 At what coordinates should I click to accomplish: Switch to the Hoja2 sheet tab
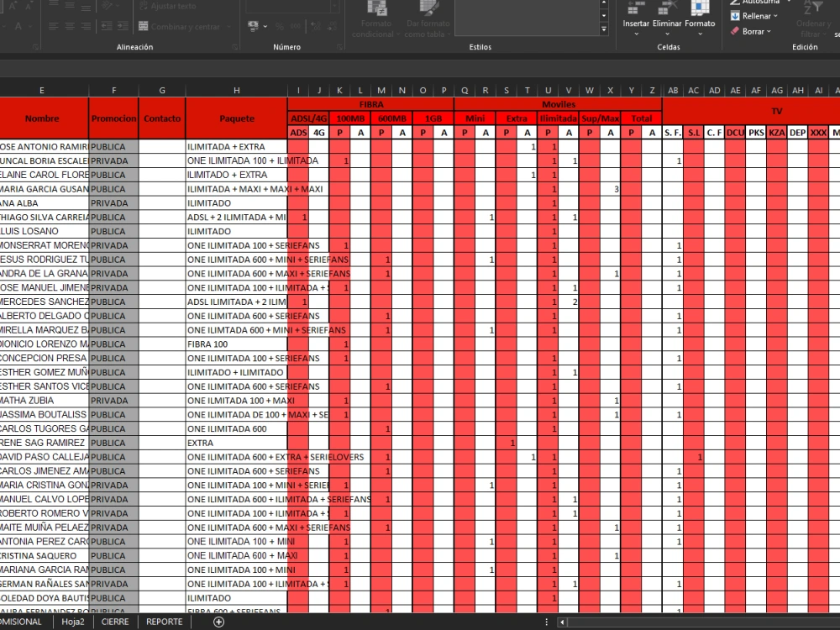73,622
